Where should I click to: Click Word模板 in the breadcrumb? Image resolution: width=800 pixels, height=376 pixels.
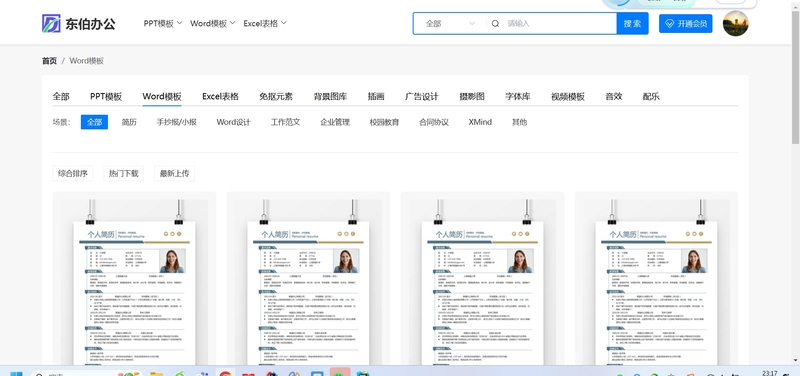pyautogui.click(x=87, y=61)
